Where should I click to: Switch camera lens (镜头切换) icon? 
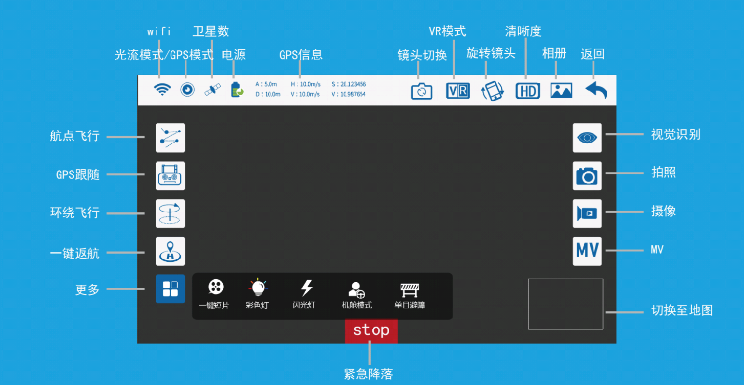[x=421, y=91]
